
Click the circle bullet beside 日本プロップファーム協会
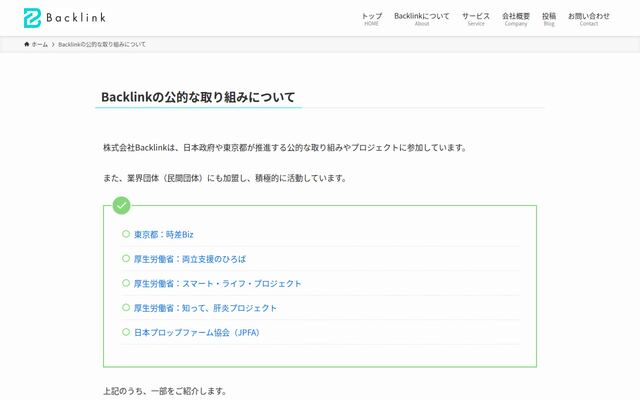(126, 332)
